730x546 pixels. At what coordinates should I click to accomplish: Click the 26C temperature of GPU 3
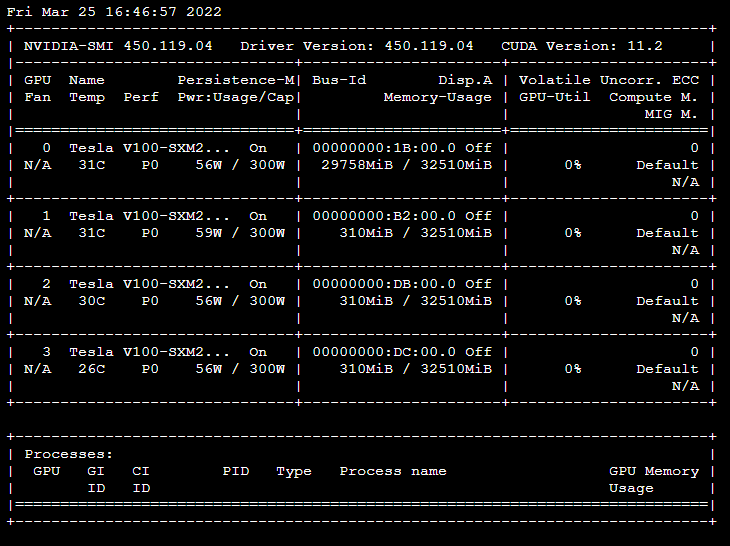point(92,369)
